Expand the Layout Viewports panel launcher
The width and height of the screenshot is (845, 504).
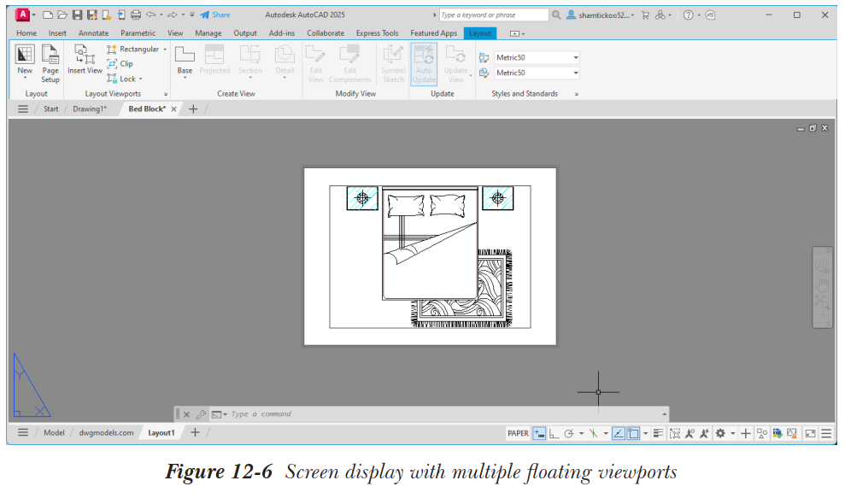pyautogui.click(x=166, y=94)
